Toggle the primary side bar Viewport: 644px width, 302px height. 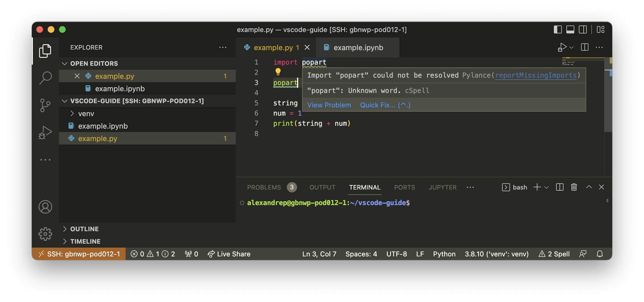[x=558, y=29]
